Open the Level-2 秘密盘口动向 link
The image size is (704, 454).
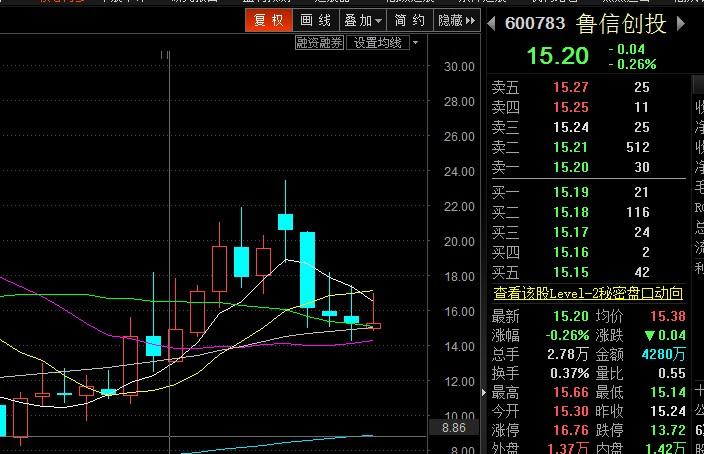588,293
